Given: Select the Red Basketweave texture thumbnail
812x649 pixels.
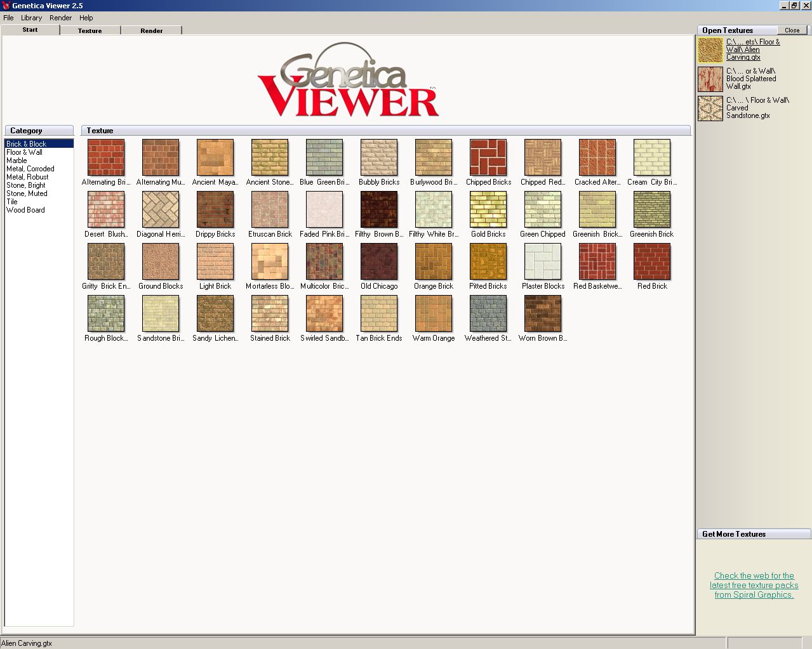Looking at the screenshot, I should click(x=597, y=261).
